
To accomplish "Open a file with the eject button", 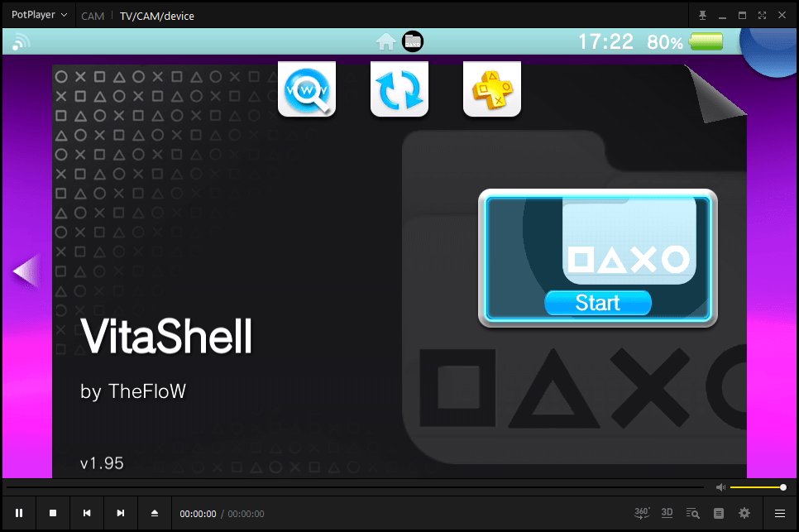I will 155,513.
